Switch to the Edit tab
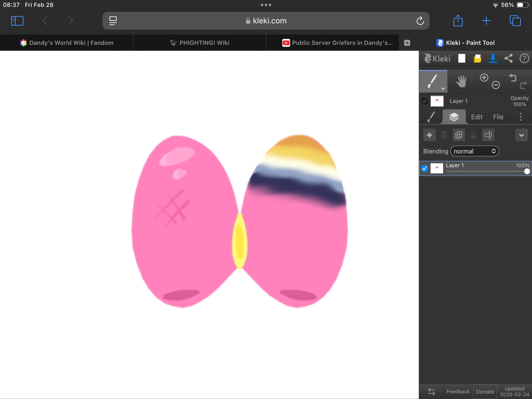The height and width of the screenshot is (399, 532). pos(477,117)
